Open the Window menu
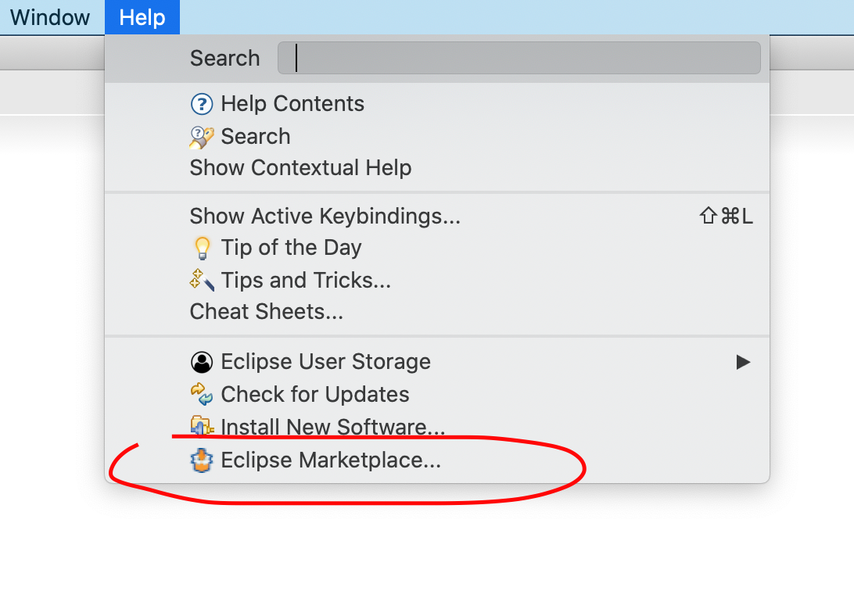Viewport: 854px width, 616px height. [49, 17]
